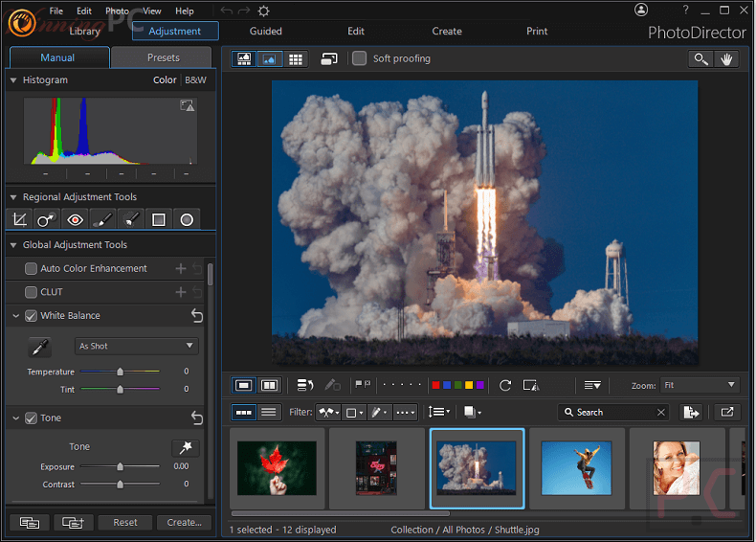This screenshot has width=756, height=542.
Task: Collapse Regional Adjustment Tools section
Action: click(x=13, y=197)
